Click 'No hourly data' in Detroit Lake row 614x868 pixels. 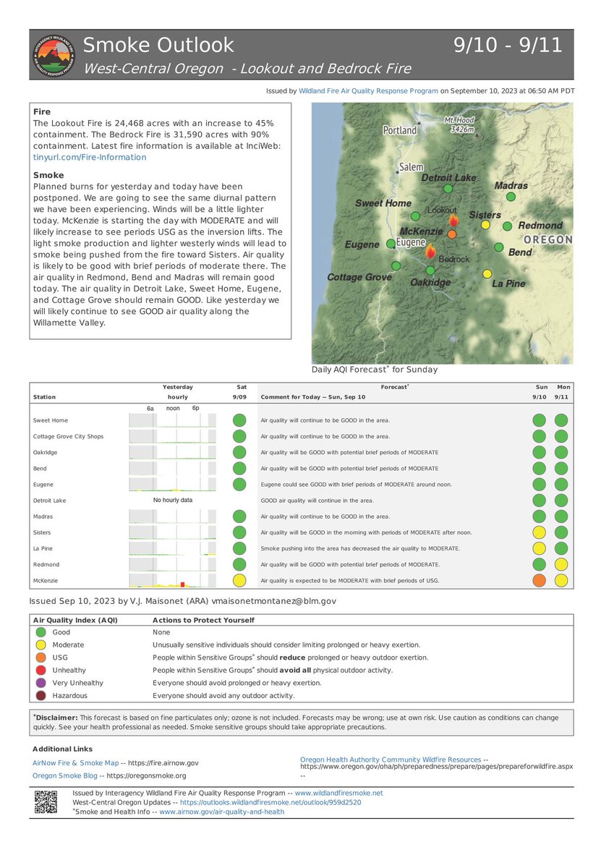pos(172,501)
